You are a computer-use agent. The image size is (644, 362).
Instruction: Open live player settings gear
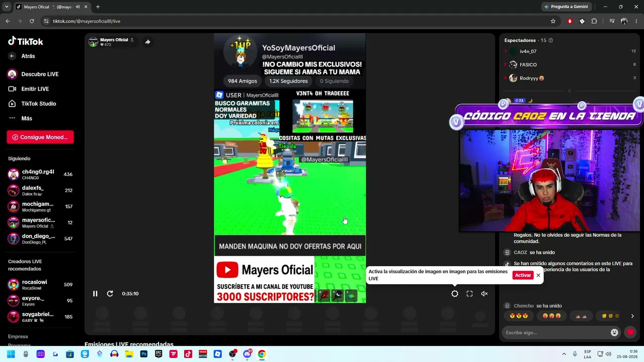click(x=455, y=294)
